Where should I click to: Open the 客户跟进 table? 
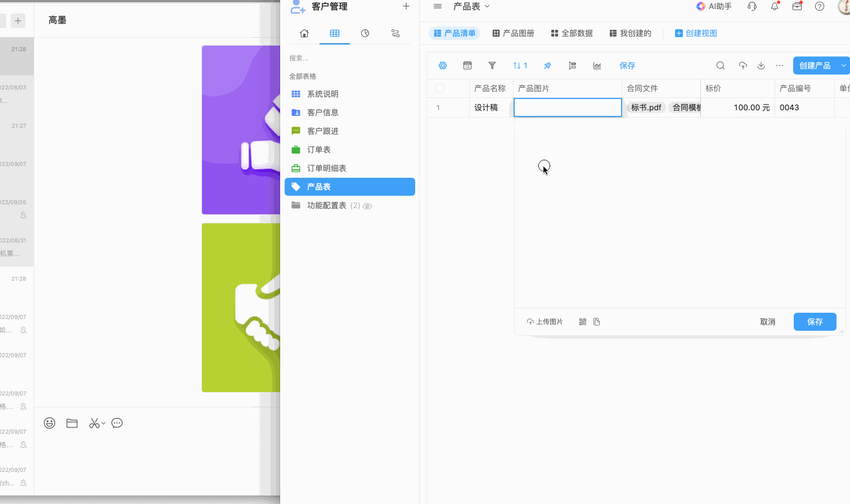(350, 131)
